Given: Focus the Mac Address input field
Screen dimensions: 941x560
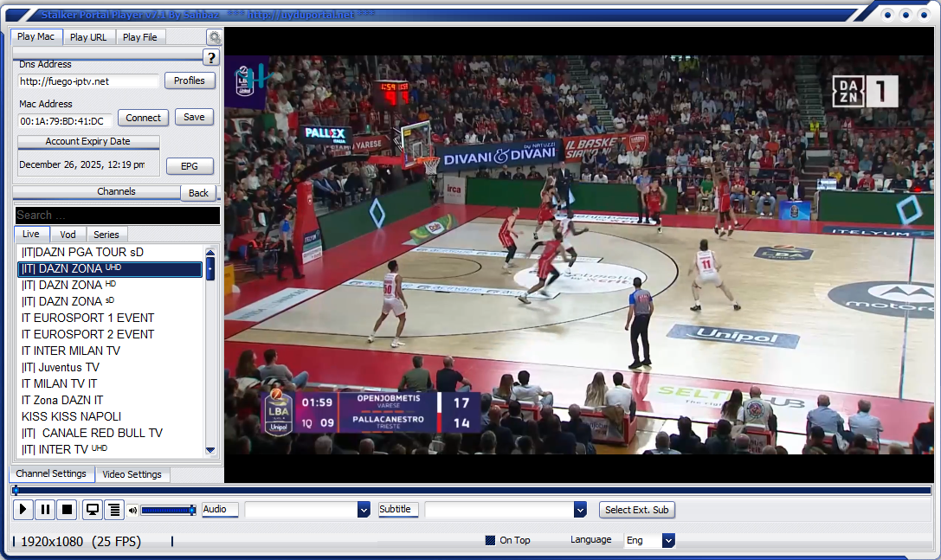Looking at the screenshot, I should tap(65, 121).
